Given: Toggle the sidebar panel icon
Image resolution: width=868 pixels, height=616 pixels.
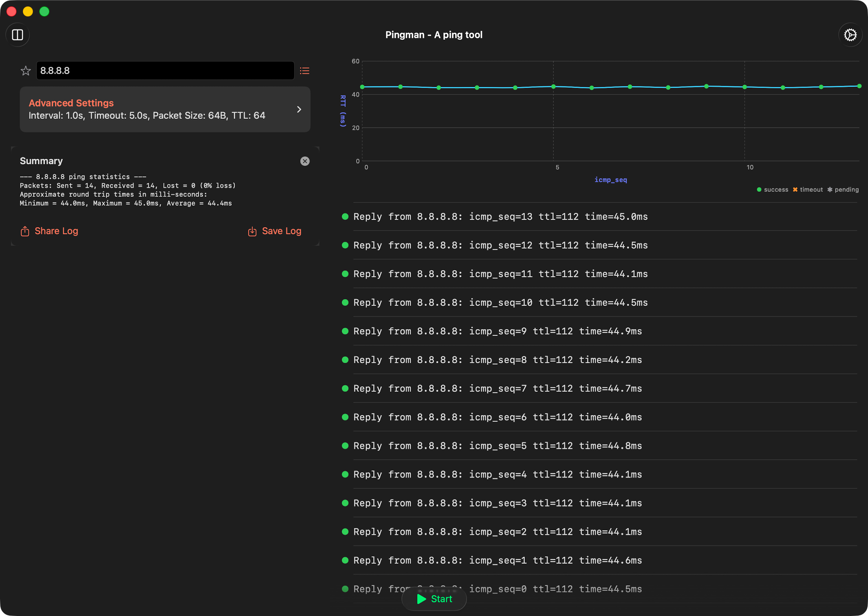Looking at the screenshot, I should pyautogui.click(x=18, y=35).
